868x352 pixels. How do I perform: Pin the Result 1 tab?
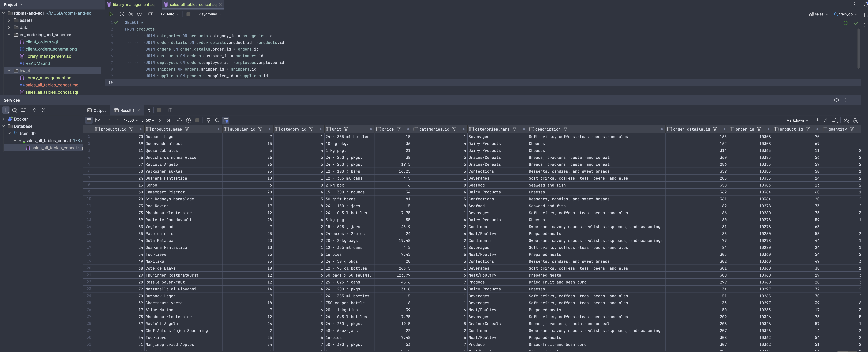pos(208,120)
